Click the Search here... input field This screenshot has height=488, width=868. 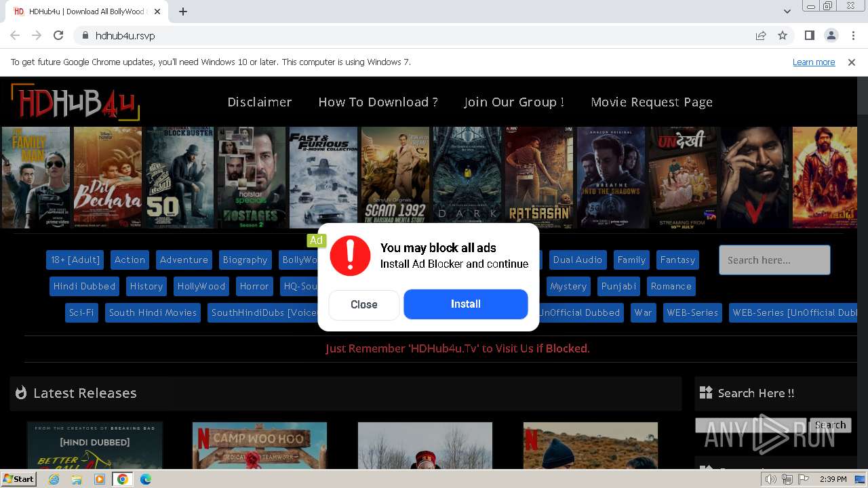[x=774, y=260]
